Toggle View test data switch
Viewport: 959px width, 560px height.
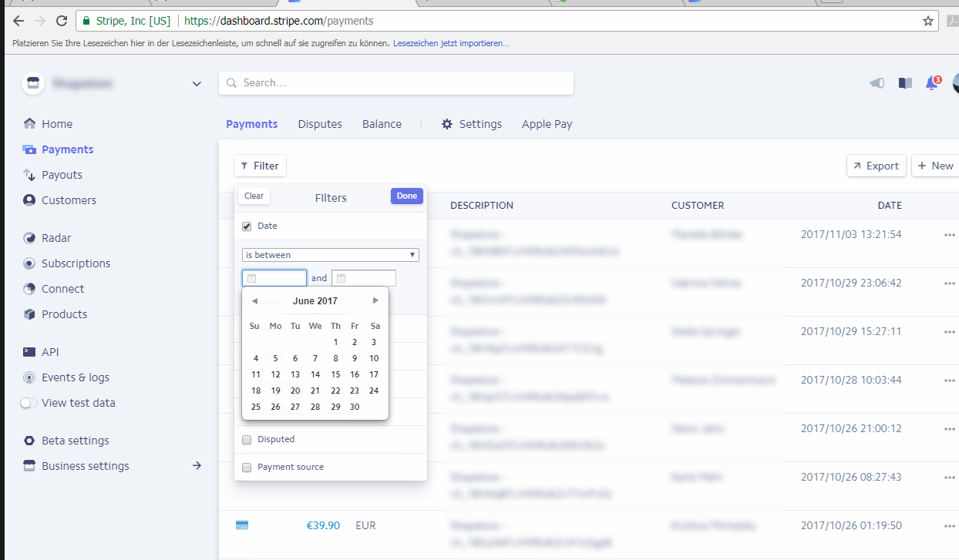coord(29,403)
